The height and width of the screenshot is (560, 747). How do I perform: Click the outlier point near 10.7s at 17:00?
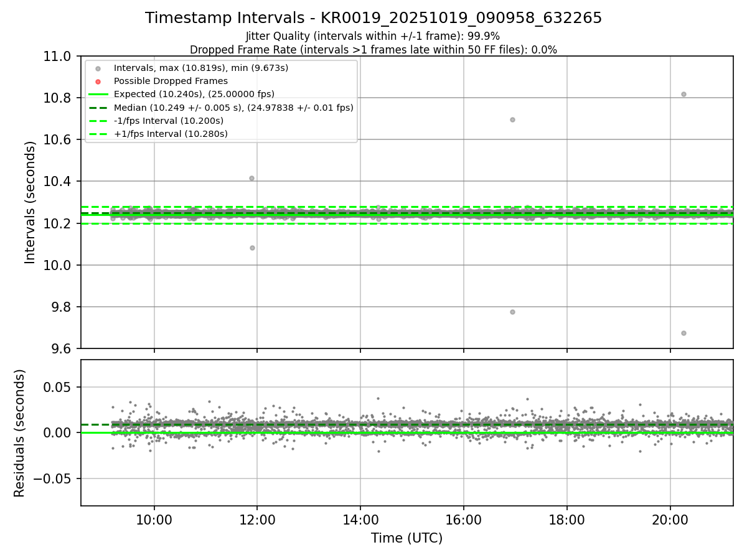click(512, 119)
